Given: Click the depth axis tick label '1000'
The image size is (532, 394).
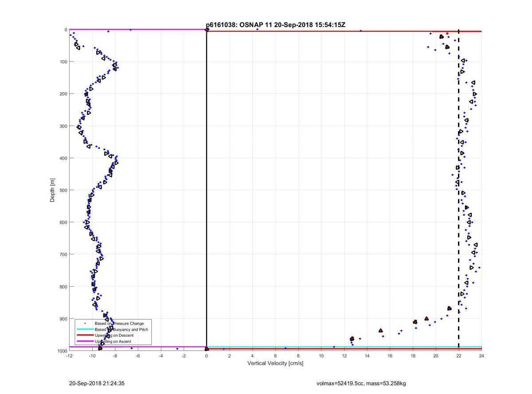Looking at the screenshot, I should pyautogui.click(x=63, y=351).
